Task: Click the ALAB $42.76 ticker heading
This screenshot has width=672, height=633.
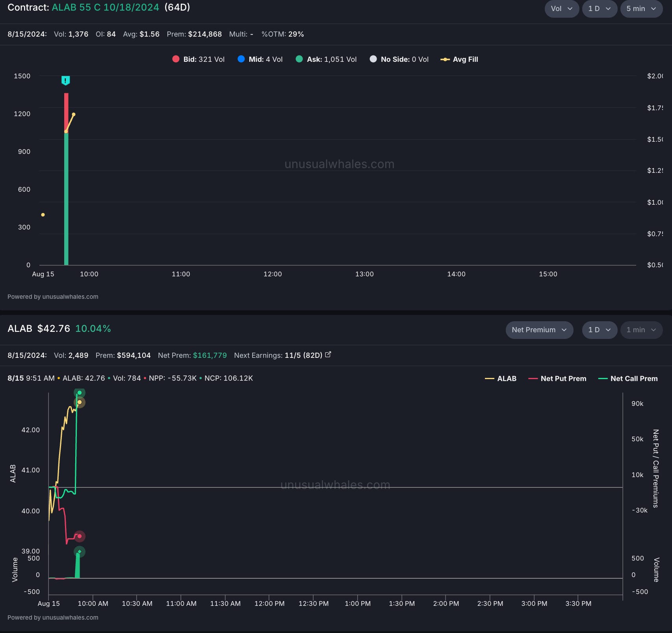Action: pyautogui.click(x=39, y=329)
